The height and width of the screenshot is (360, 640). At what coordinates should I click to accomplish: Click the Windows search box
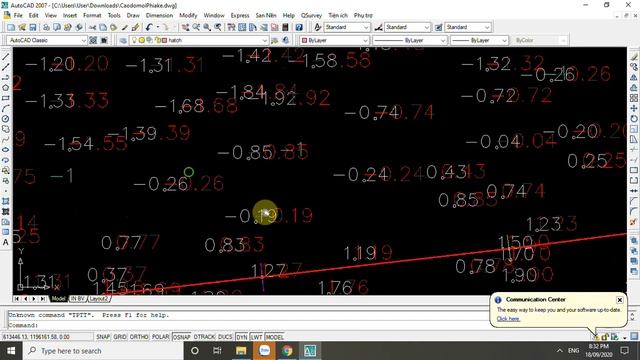pos(104,351)
